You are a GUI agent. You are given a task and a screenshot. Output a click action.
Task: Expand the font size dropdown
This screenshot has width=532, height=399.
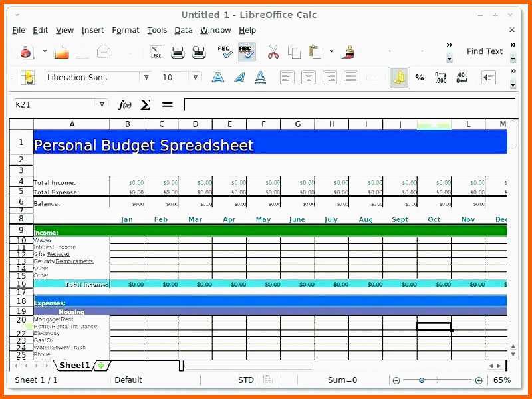pos(196,77)
